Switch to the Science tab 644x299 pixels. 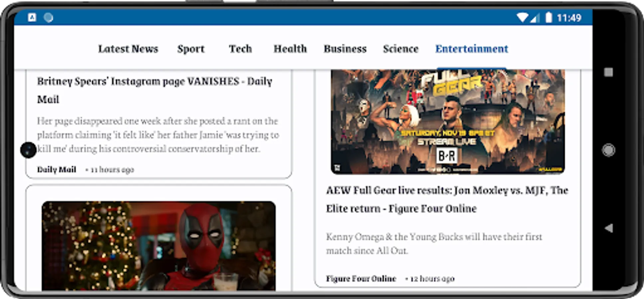pyautogui.click(x=401, y=49)
